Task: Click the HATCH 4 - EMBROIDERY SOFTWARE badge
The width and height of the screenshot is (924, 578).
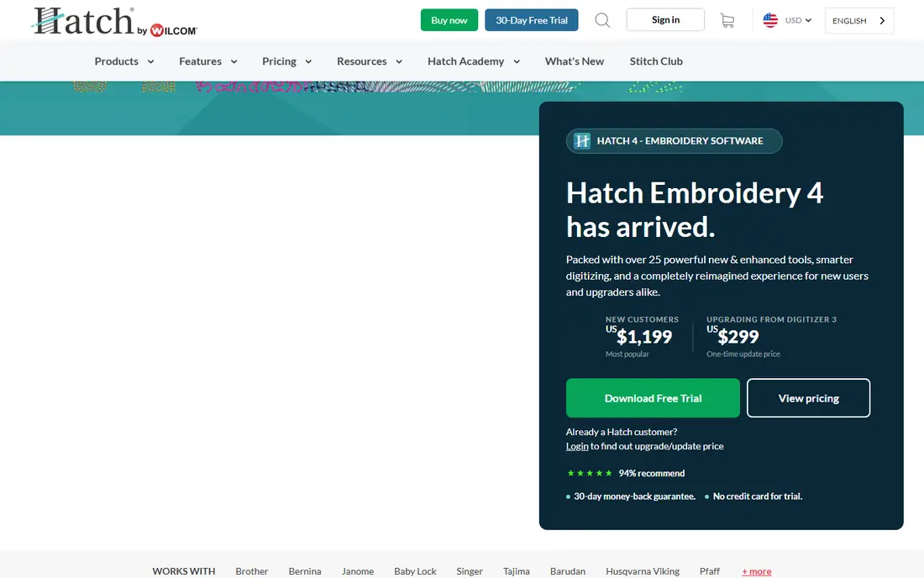Action: [x=675, y=141]
